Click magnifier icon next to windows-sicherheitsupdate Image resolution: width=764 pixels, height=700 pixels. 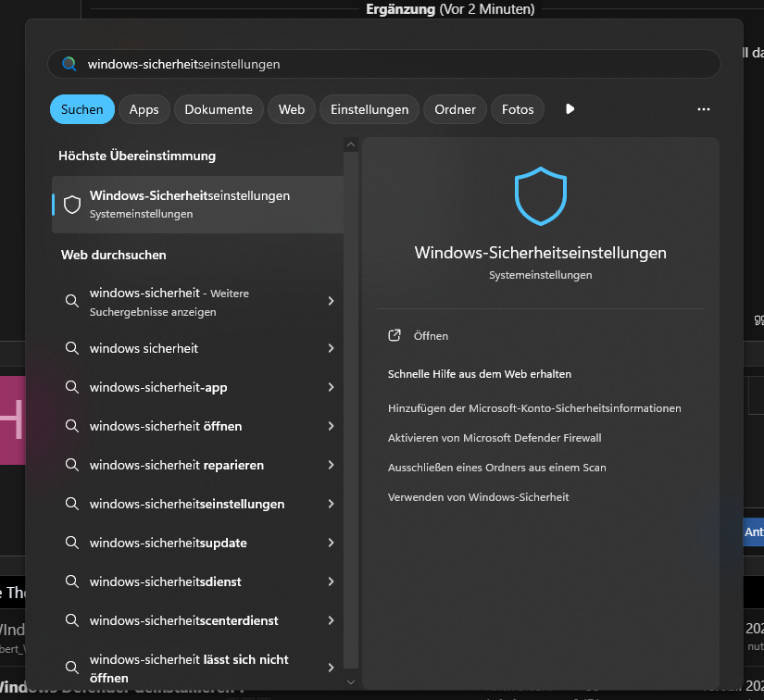click(72, 543)
